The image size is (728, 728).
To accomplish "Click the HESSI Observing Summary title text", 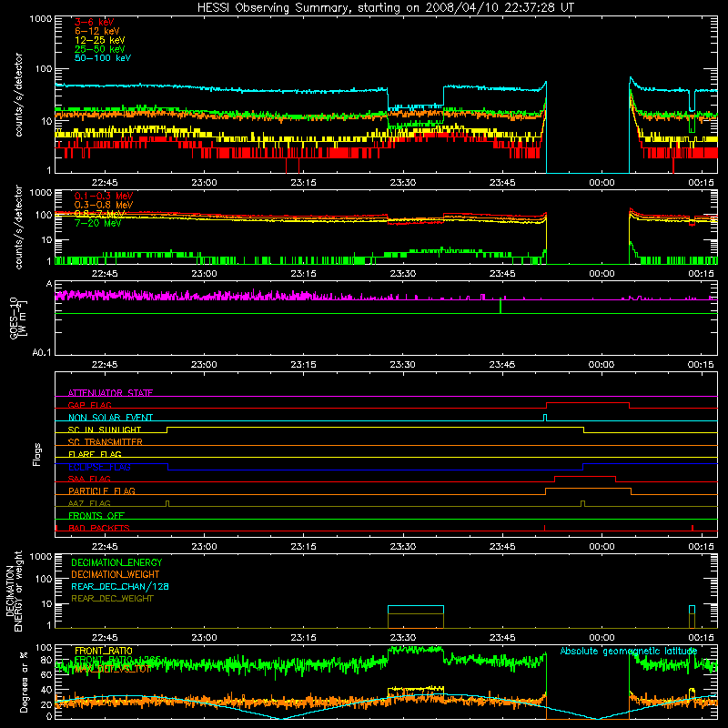I will pos(385,8).
